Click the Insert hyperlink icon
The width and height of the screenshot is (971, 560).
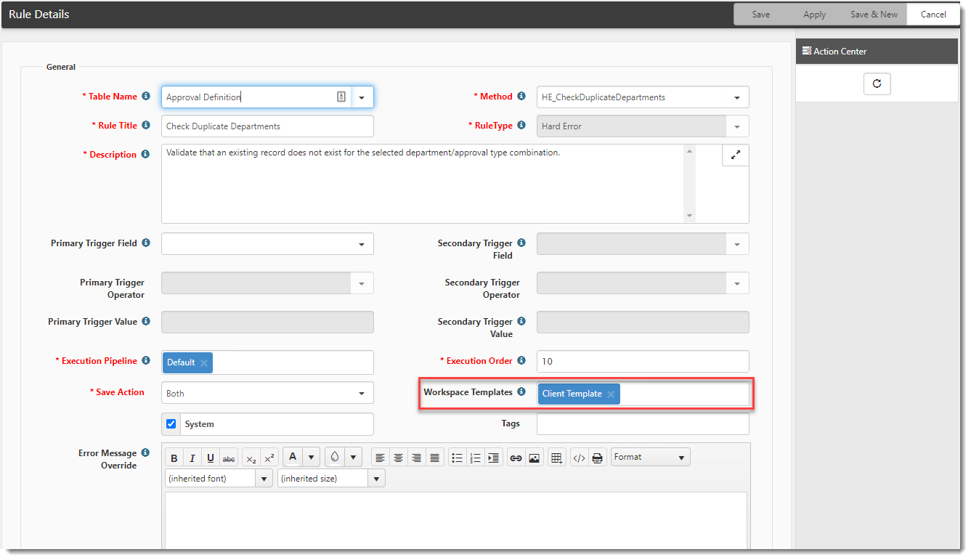pyautogui.click(x=516, y=458)
